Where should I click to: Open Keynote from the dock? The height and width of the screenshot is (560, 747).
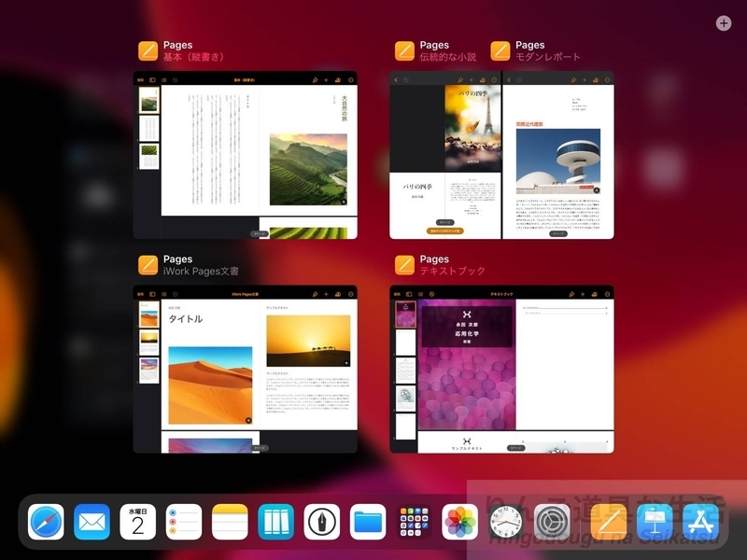[655, 522]
